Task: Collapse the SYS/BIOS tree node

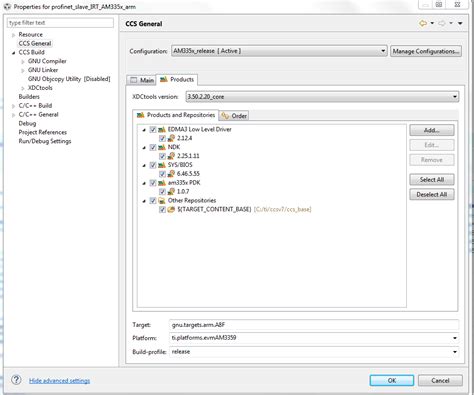Action: [x=144, y=165]
